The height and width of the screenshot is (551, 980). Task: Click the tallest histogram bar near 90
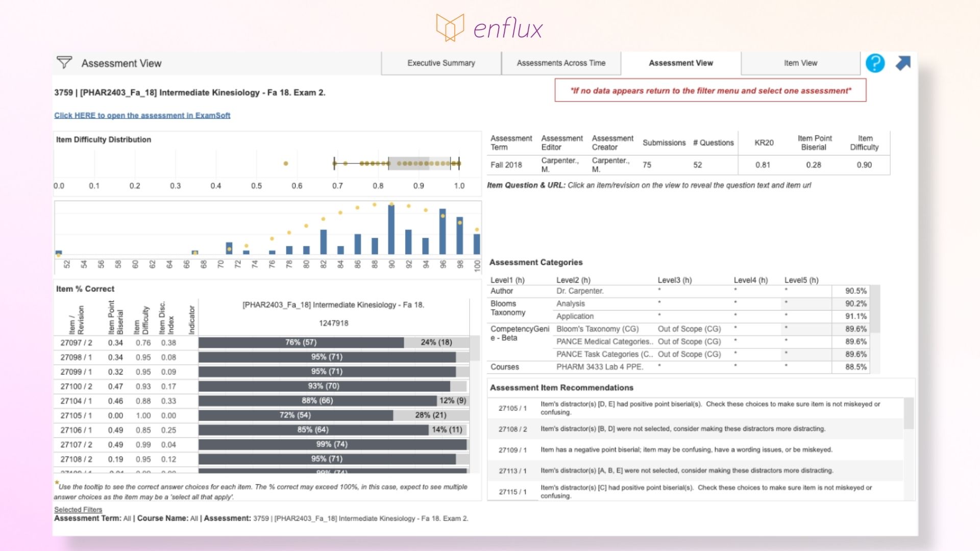[390, 230]
